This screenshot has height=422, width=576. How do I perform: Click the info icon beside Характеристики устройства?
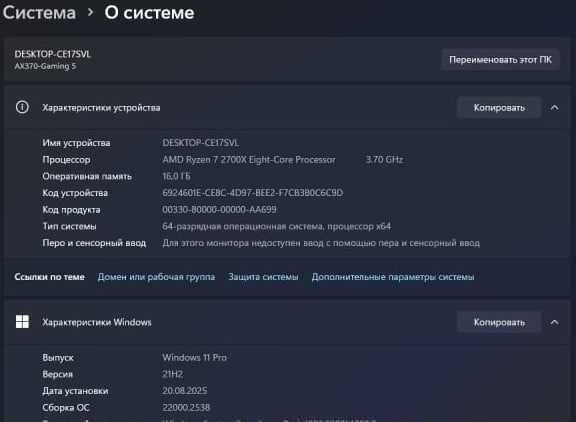click(22, 107)
